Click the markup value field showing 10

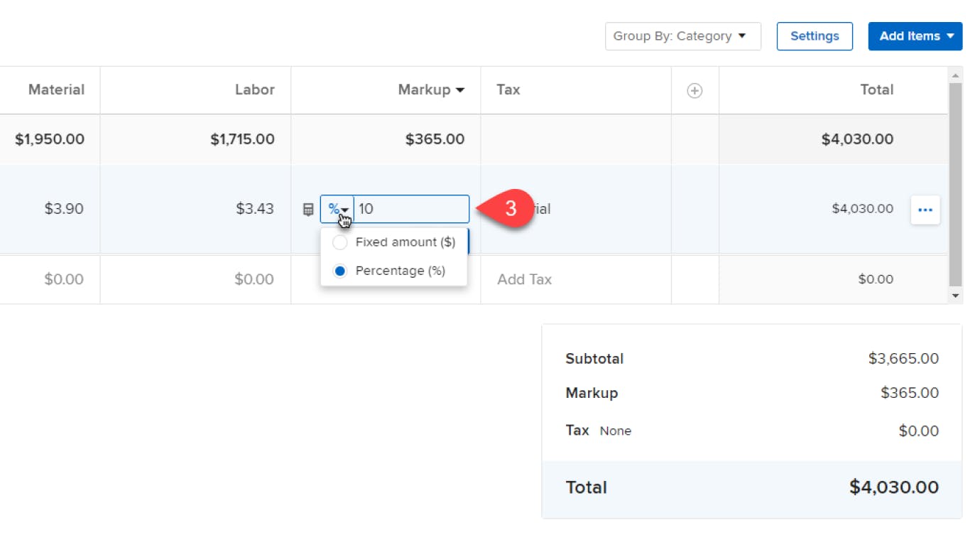[x=410, y=210]
